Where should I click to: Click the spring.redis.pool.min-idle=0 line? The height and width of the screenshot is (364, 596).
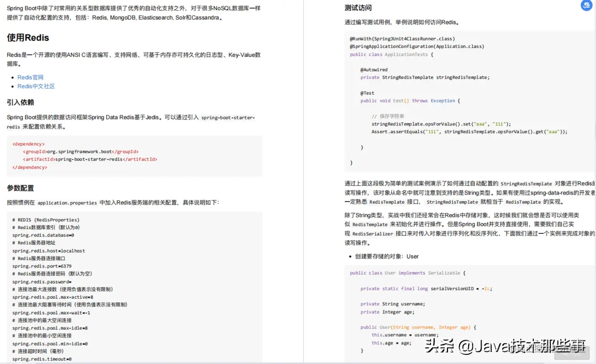click(x=50, y=344)
